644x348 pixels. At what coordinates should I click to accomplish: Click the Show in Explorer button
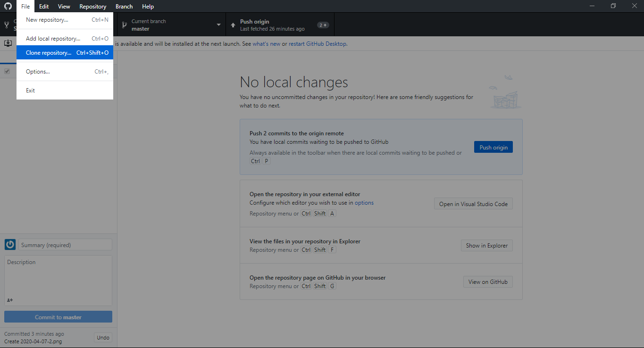tap(487, 245)
